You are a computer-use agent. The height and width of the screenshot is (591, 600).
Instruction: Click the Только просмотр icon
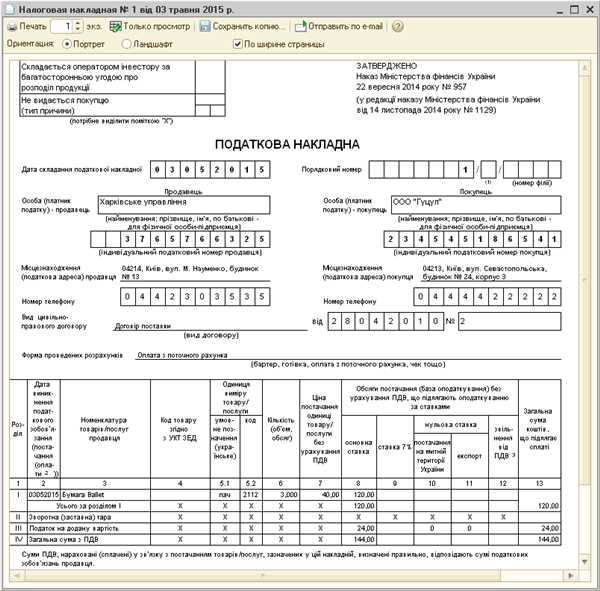pyautogui.click(x=115, y=26)
